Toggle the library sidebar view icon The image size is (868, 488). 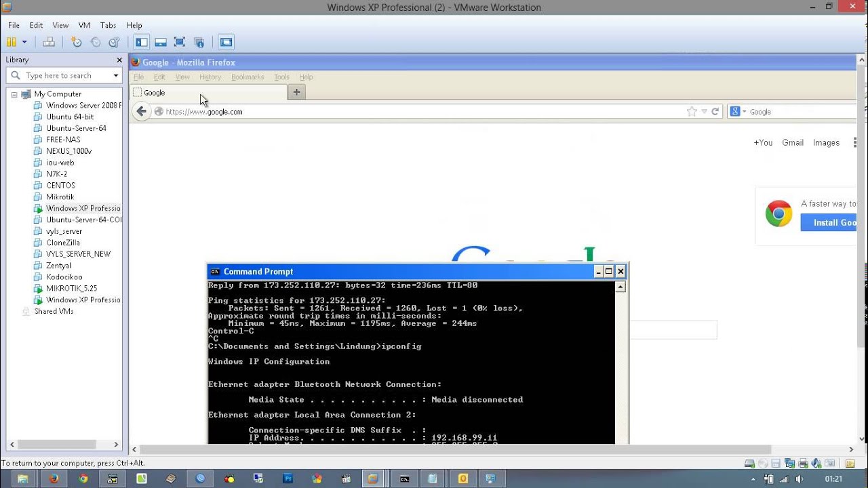(x=142, y=42)
